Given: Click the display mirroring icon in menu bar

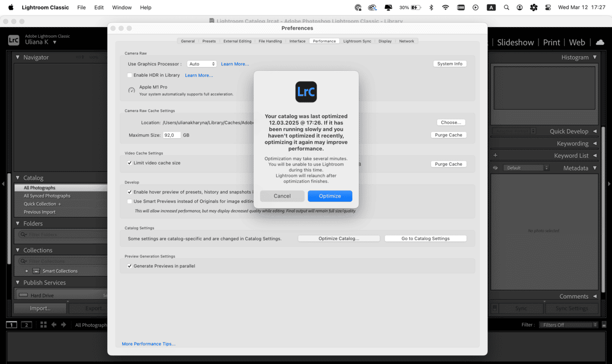Looking at the screenshot, I should coord(388,8).
